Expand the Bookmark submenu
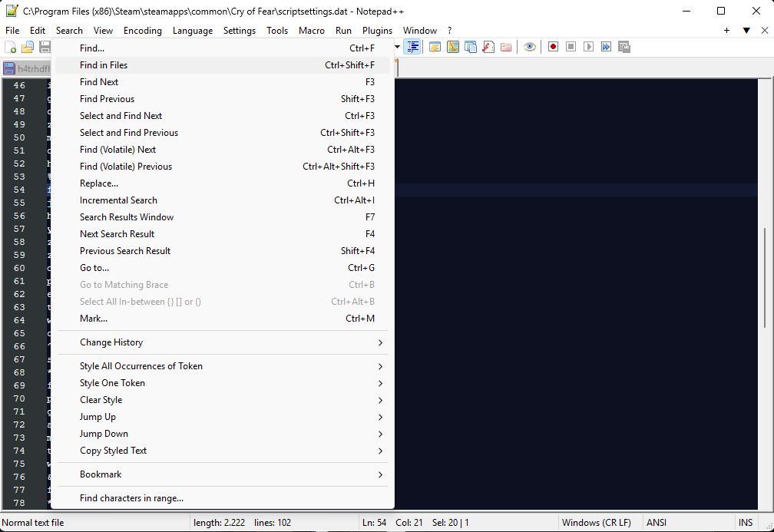Viewport: 774px width, 532px height. pyautogui.click(x=223, y=474)
